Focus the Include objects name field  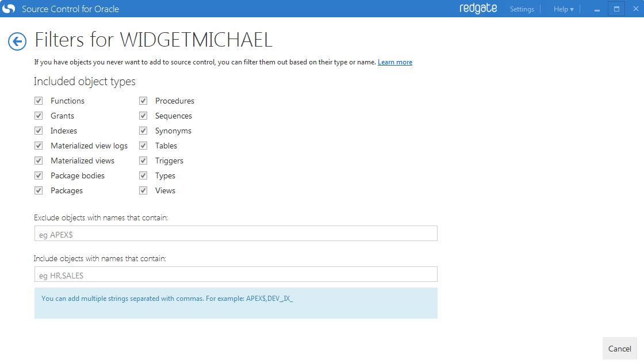click(236, 274)
